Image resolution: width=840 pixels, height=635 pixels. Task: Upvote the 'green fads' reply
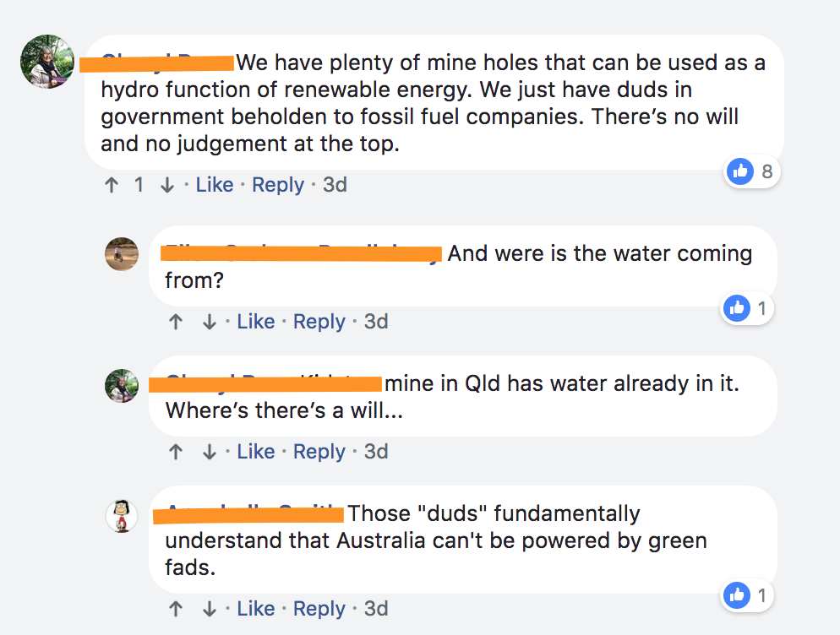coord(176,609)
